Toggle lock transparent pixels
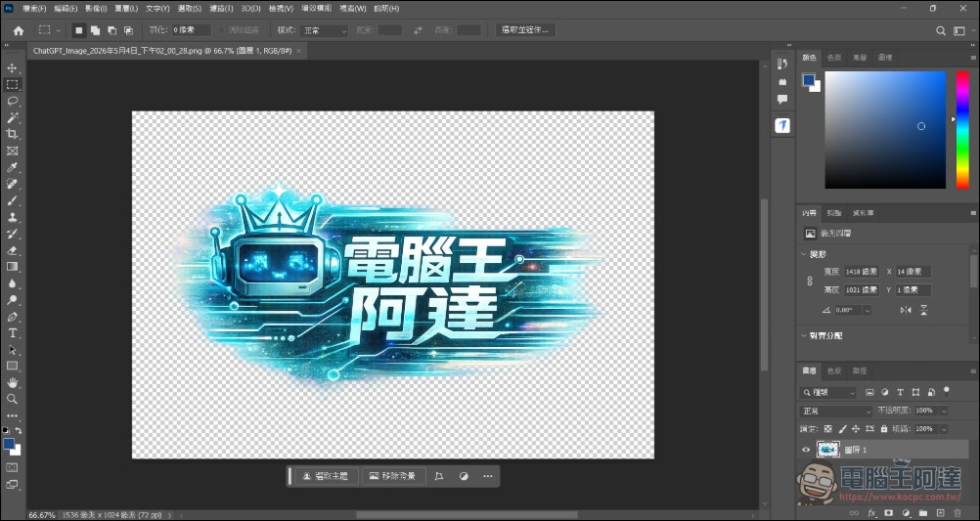The height and width of the screenshot is (521, 980). tap(828, 429)
